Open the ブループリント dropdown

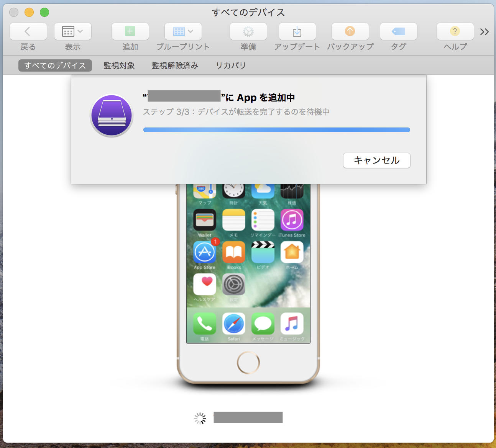(183, 31)
